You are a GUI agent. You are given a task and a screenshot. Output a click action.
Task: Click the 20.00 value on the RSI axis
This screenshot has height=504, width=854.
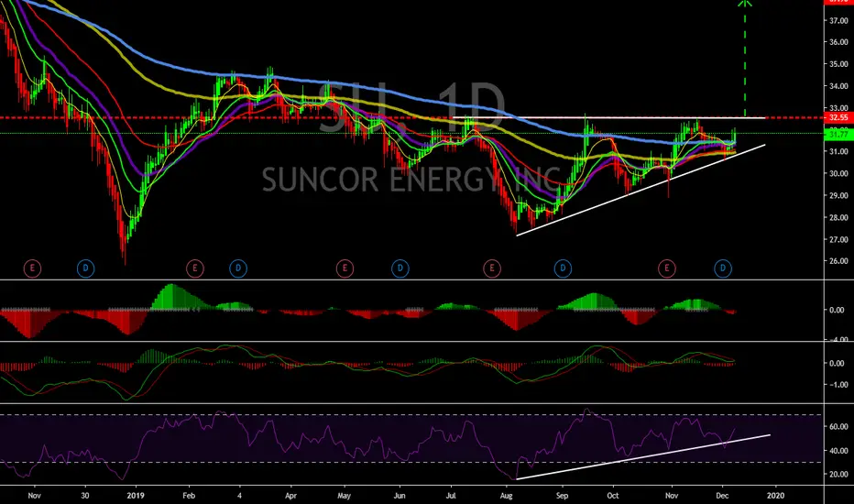838,475
